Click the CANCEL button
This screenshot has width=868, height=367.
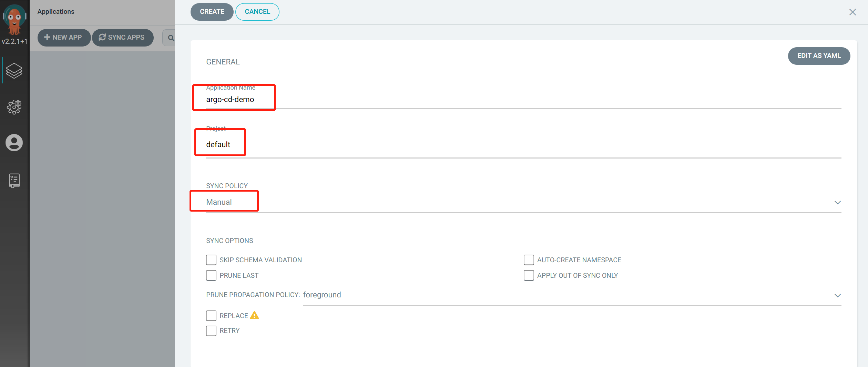tap(257, 12)
